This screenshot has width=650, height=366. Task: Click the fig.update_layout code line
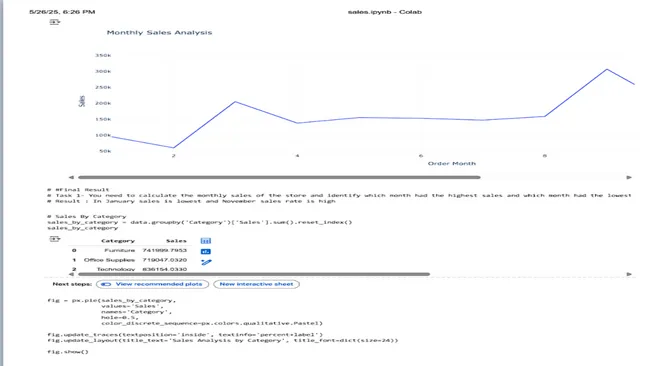coord(223,340)
